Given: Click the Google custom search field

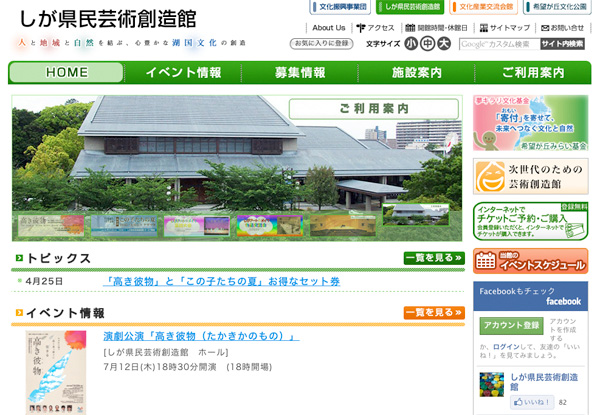Looking at the screenshot, I should coord(497,44).
